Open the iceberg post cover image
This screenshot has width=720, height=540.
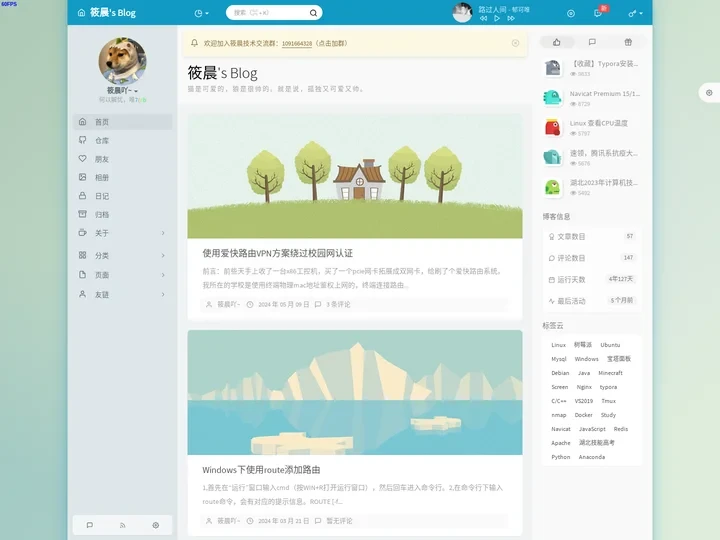(354, 392)
